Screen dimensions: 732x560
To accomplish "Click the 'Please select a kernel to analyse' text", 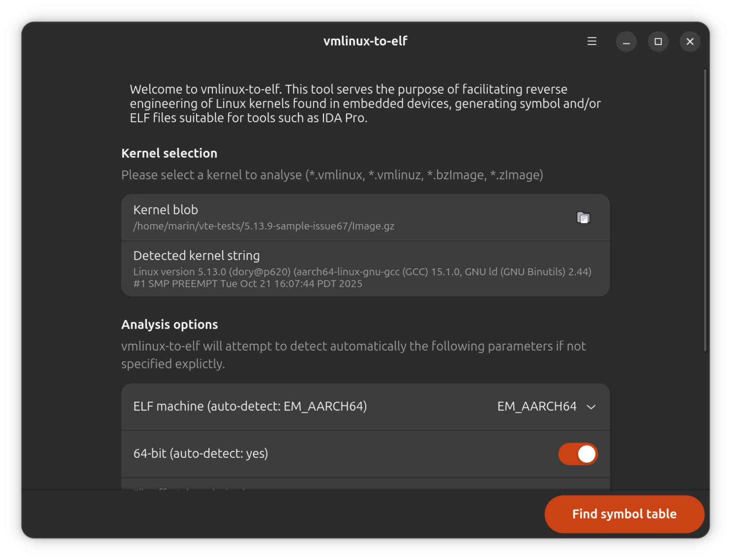I will 332,175.
